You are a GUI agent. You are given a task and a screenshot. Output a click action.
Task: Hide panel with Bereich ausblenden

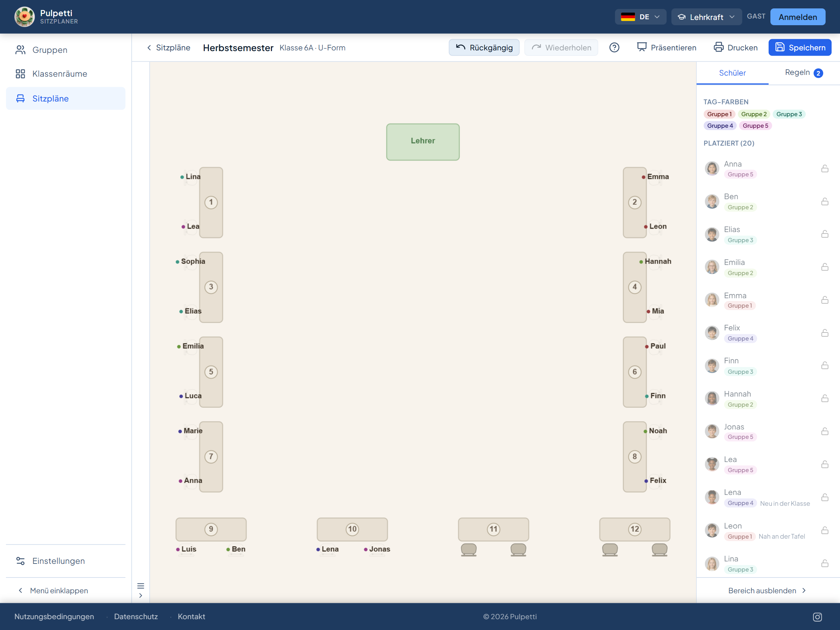[767, 590]
